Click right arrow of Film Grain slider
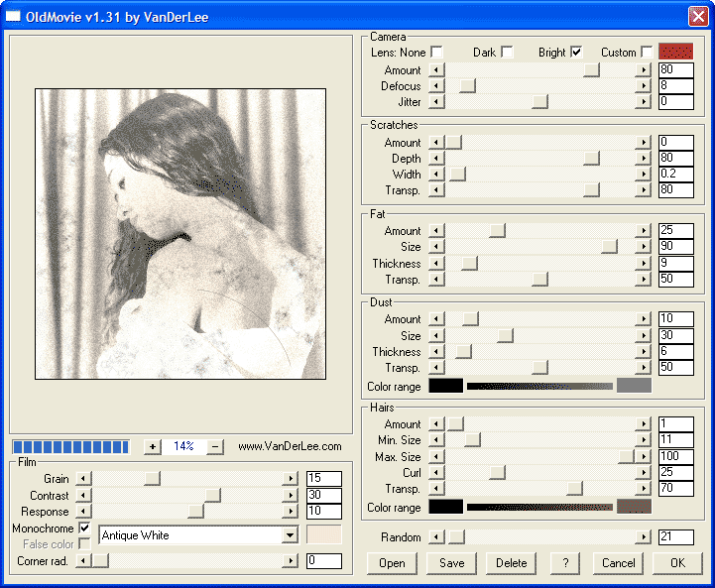715x588 pixels. pos(291,479)
